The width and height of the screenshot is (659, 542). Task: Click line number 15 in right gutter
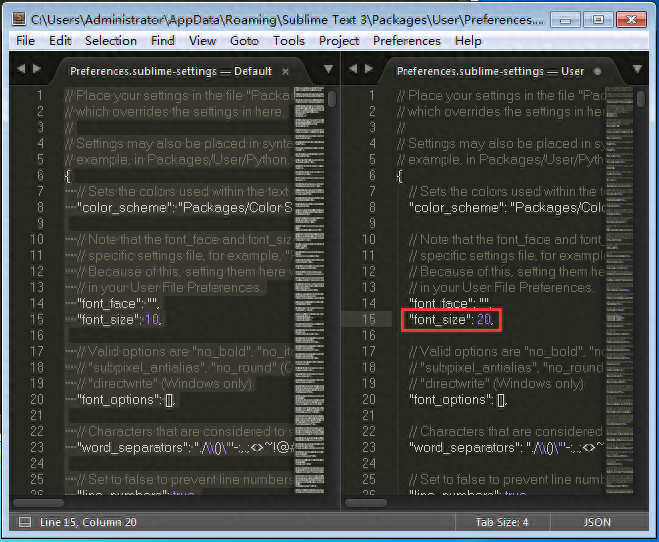(x=369, y=320)
